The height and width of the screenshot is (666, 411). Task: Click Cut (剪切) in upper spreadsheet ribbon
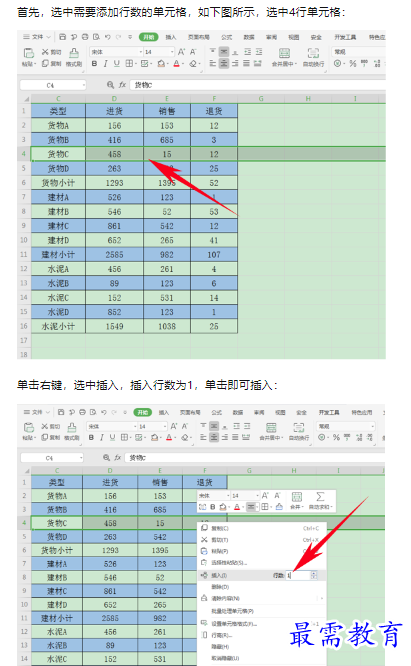(51, 52)
